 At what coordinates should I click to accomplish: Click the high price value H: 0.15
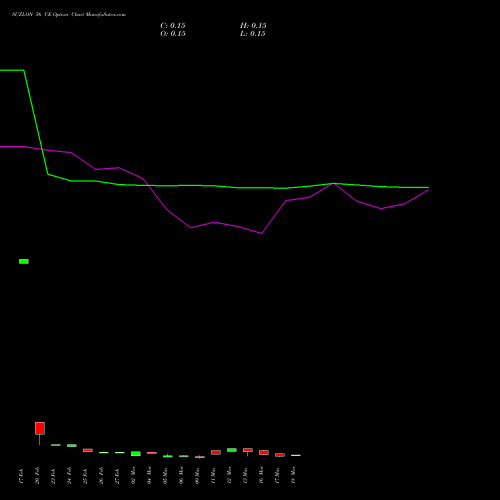coord(253,26)
